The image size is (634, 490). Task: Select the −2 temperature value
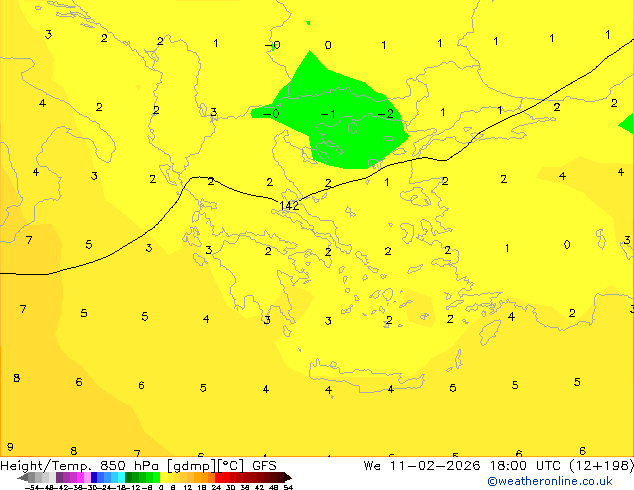point(385,114)
